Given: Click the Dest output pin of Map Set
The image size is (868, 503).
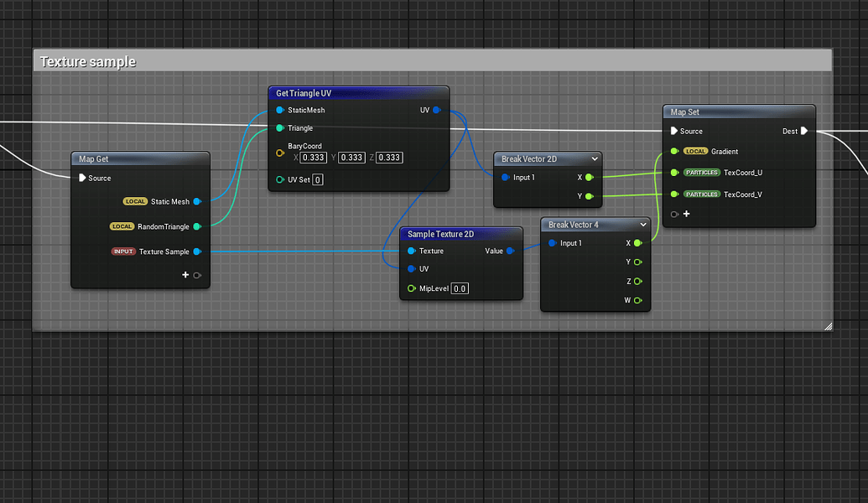Looking at the screenshot, I should (804, 131).
